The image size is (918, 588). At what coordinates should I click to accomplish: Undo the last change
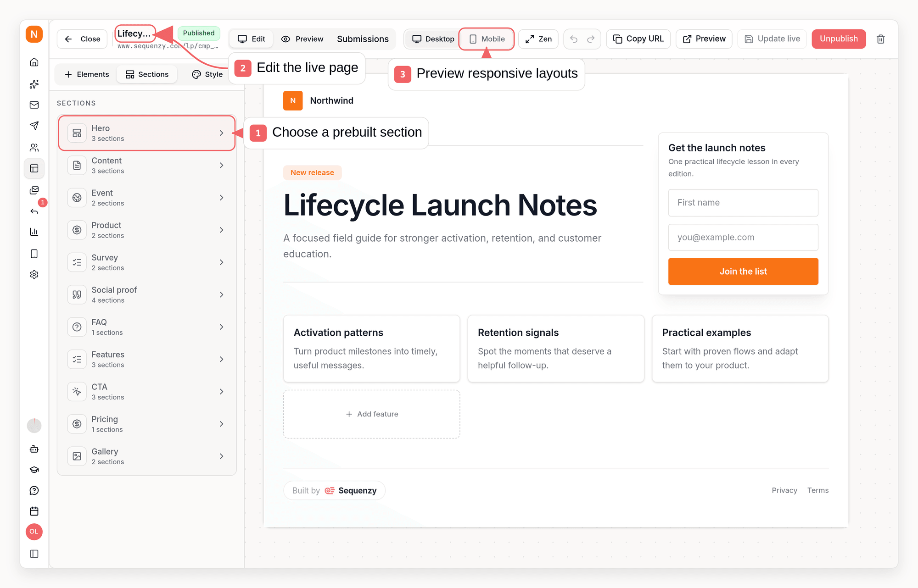[x=574, y=39]
